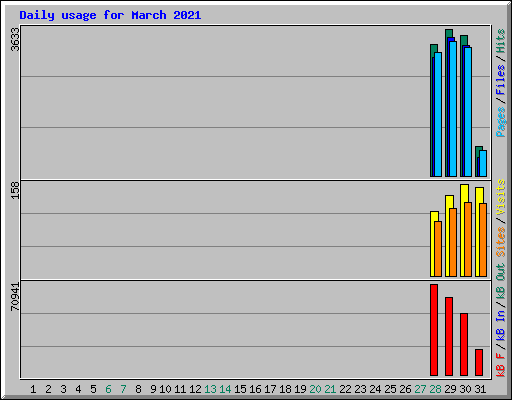Click day label 29 on the x-axis
This screenshot has width=512, height=400.
coord(450,389)
